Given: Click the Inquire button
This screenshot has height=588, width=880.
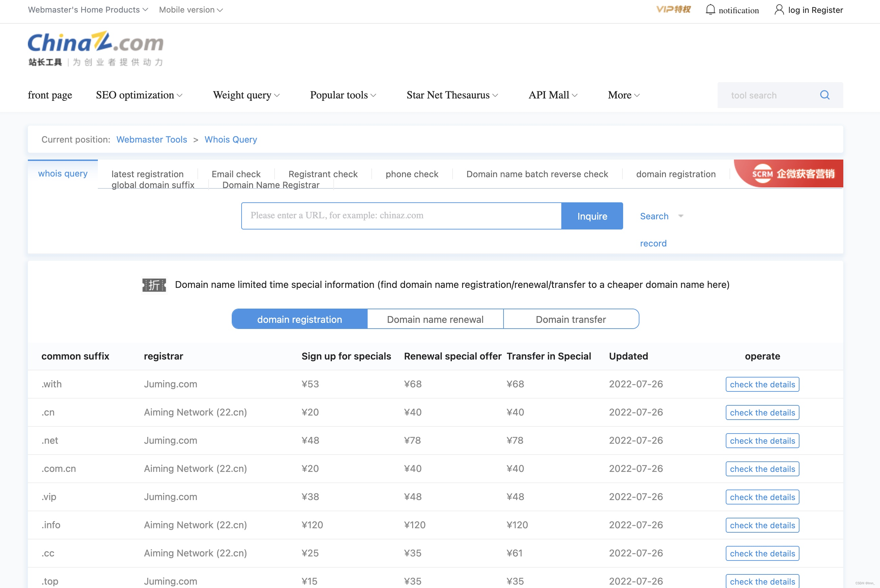Looking at the screenshot, I should [592, 216].
